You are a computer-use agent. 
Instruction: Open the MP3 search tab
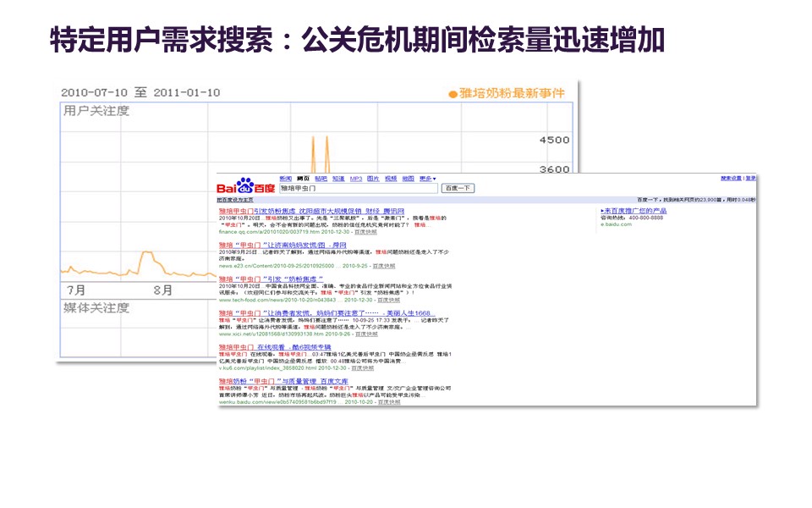355,179
